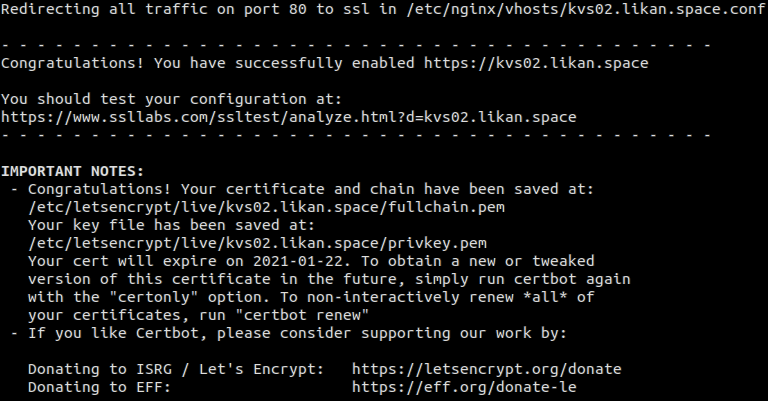768x401 pixels.
Task: Click the https://kvs02.likan.space enabled URL
Action: (536, 63)
